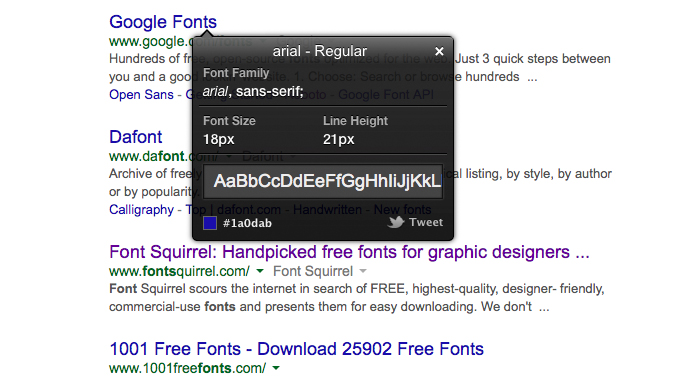Open 1001 Free Fonts - Download result

(296, 349)
